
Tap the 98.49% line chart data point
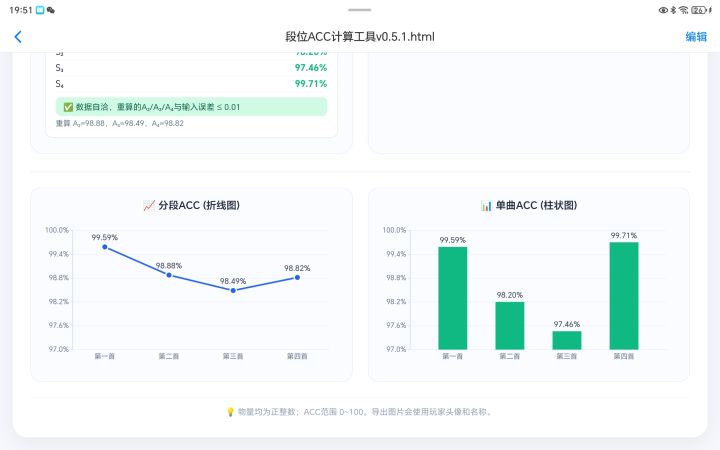click(x=233, y=290)
